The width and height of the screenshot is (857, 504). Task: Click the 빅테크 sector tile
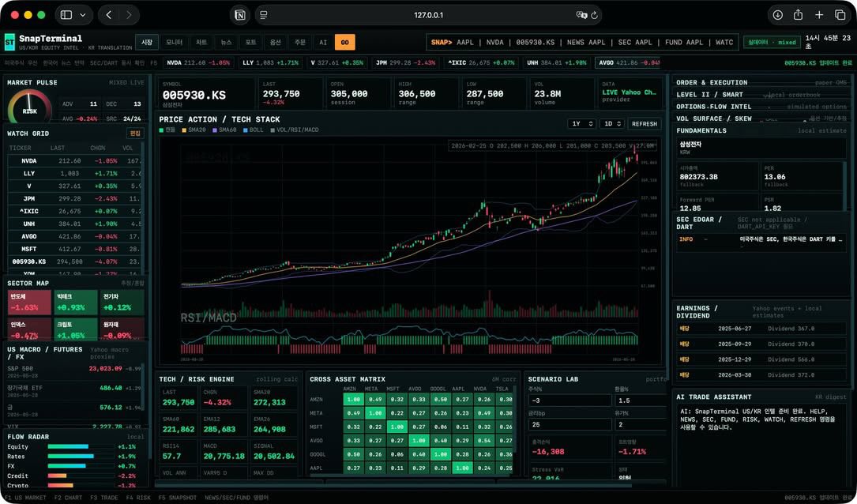(76, 303)
